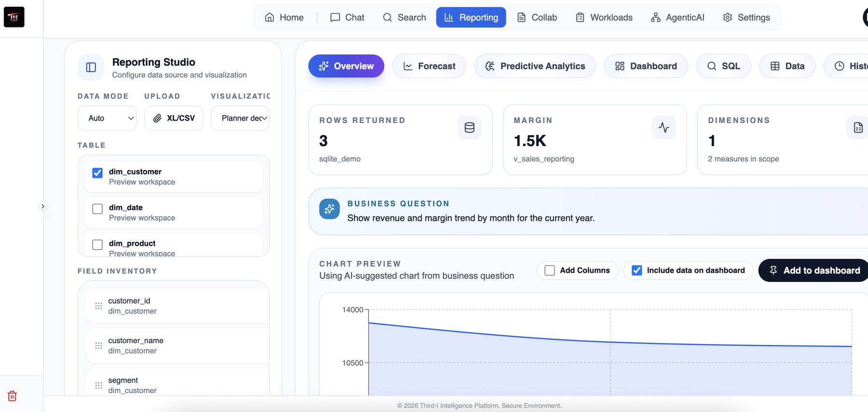Enable the Add Columns checkbox
This screenshot has height=412, width=868.
(550, 270)
